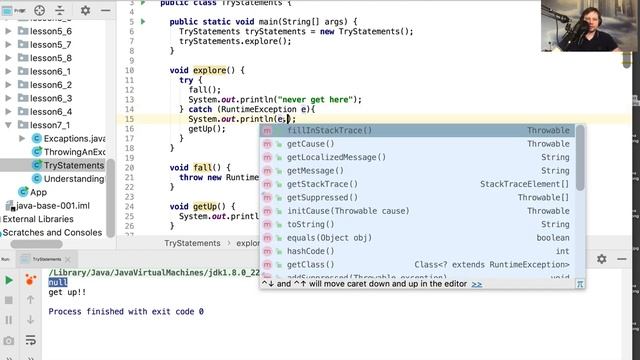Click the fall method name on line 20
640x360 pixels.
click(x=202, y=168)
